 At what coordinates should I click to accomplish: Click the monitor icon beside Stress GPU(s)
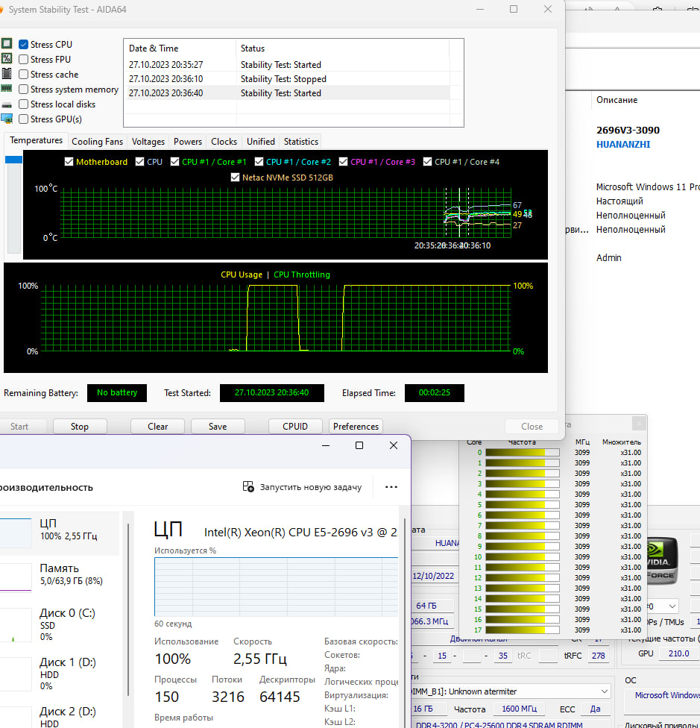[7, 119]
